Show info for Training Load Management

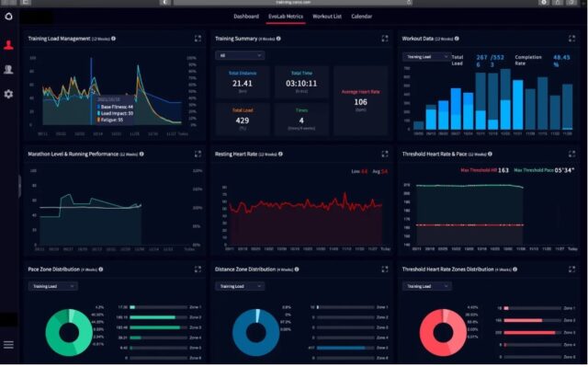point(114,39)
